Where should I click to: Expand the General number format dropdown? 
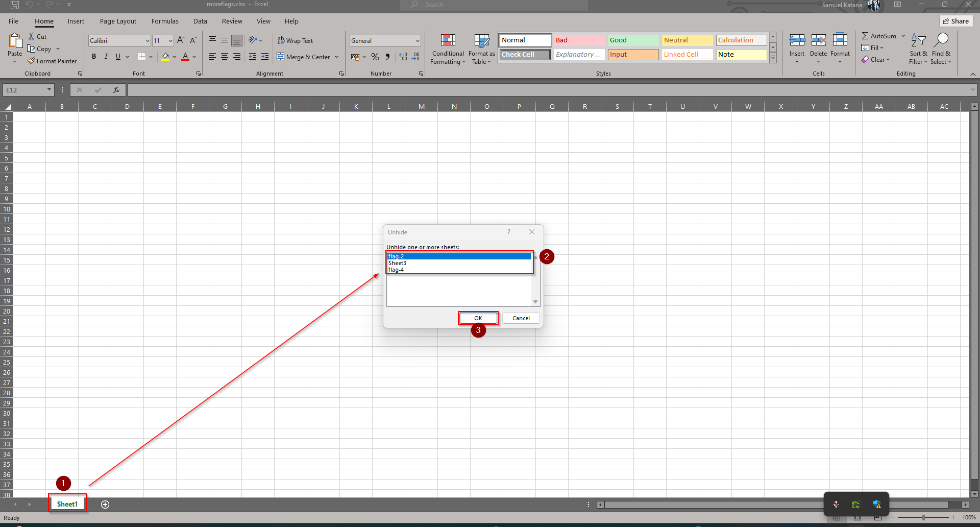pos(417,41)
